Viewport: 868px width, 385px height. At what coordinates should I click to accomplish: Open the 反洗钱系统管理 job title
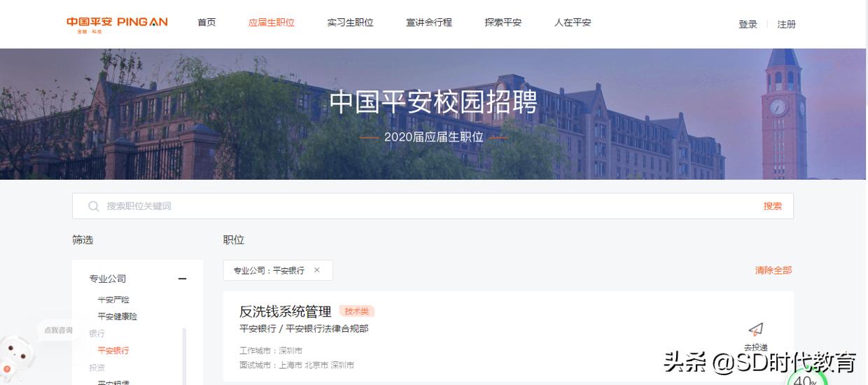(x=286, y=311)
